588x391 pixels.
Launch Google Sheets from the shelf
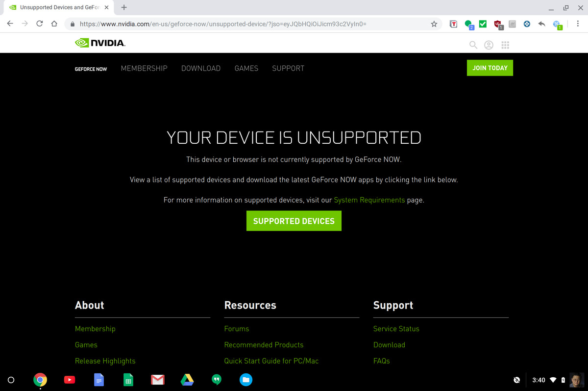[x=128, y=380]
